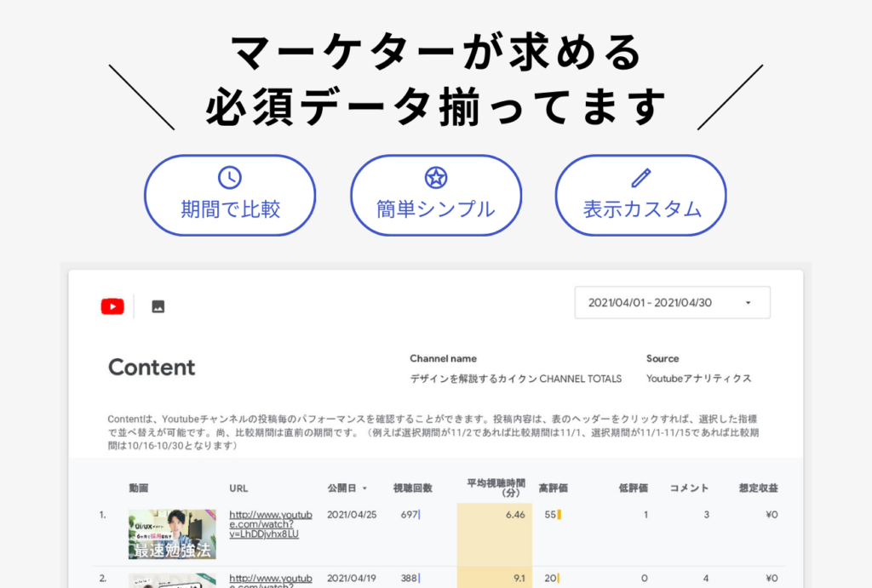This screenshot has width=872, height=588.
Task: Select the 表示カスタム pill button
Action: click(641, 195)
